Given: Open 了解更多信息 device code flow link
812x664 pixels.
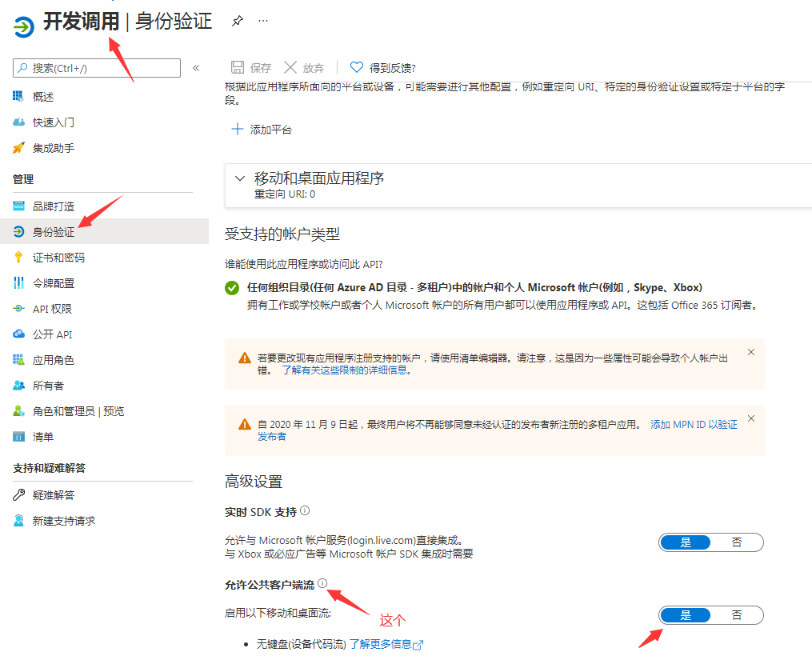Looking at the screenshot, I should tap(386, 644).
